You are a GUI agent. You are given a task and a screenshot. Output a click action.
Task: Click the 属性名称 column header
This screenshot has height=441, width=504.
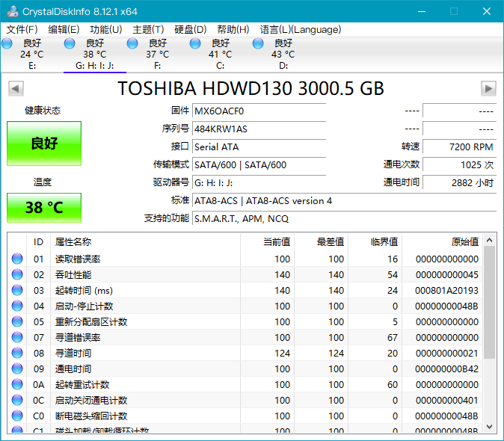[x=145, y=241]
